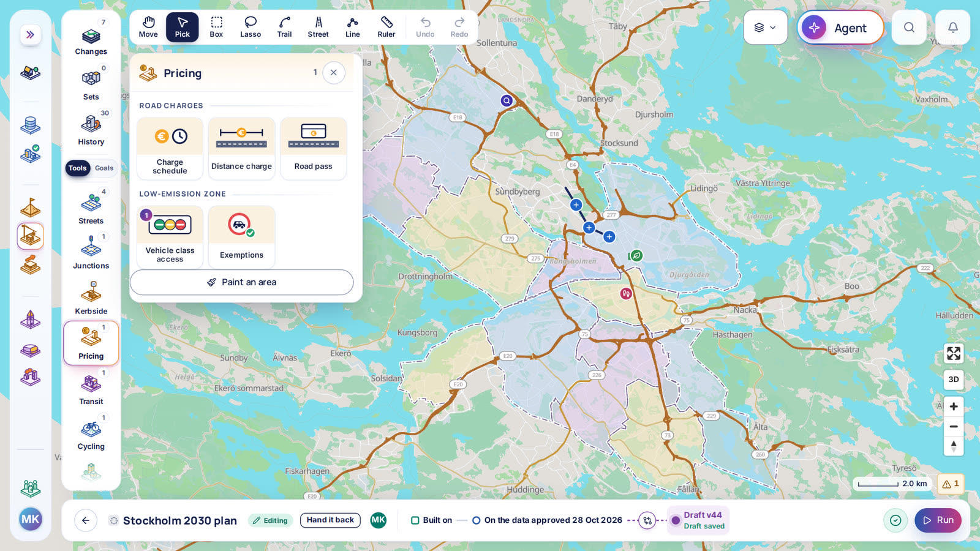Click the Hand it back button
The width and height of the screenshot is (980, 551).
pos(330,520)
